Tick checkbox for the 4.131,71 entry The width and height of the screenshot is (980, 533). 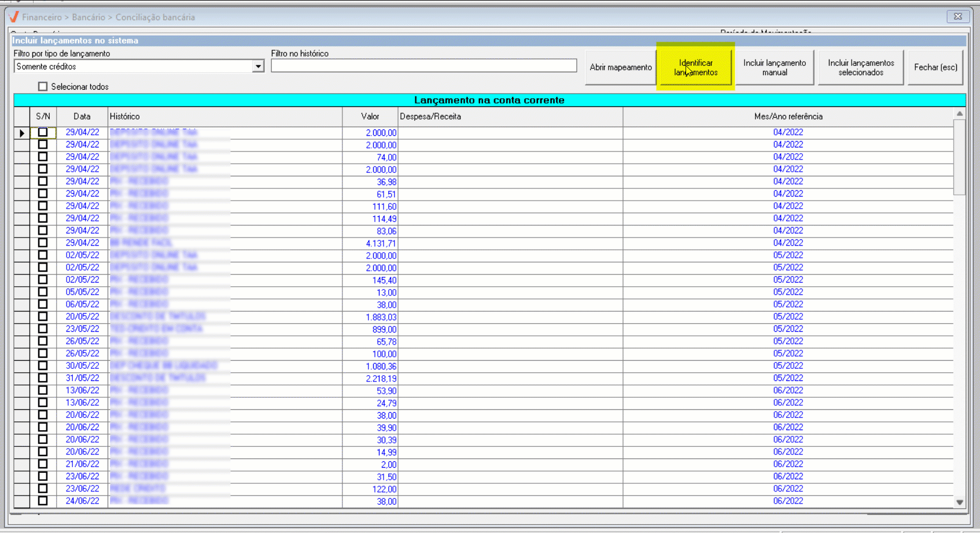pos(43,243)
